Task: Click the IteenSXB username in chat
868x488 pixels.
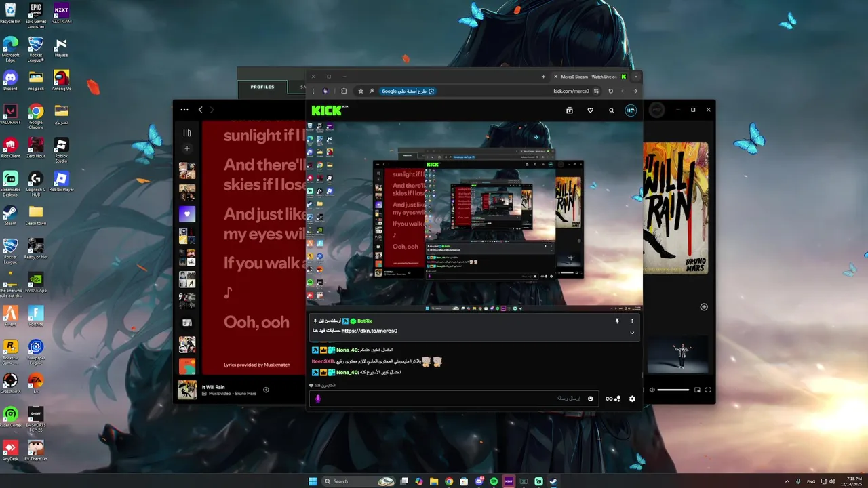Action: coord(323,361)
